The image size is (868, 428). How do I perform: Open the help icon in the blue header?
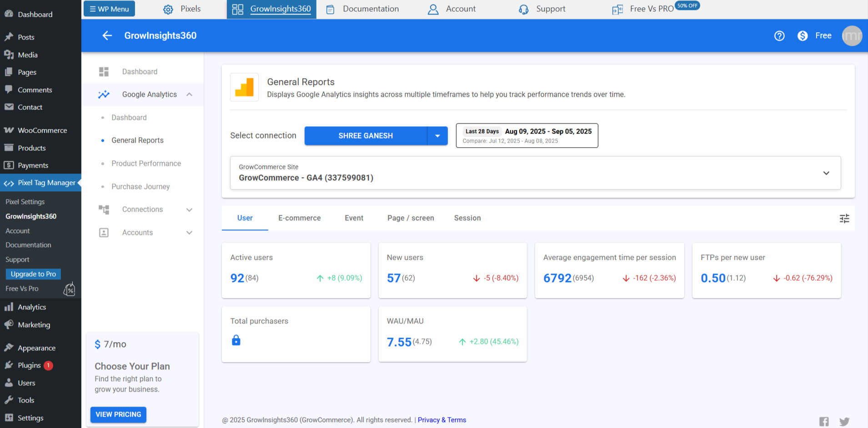coord(779,35)
